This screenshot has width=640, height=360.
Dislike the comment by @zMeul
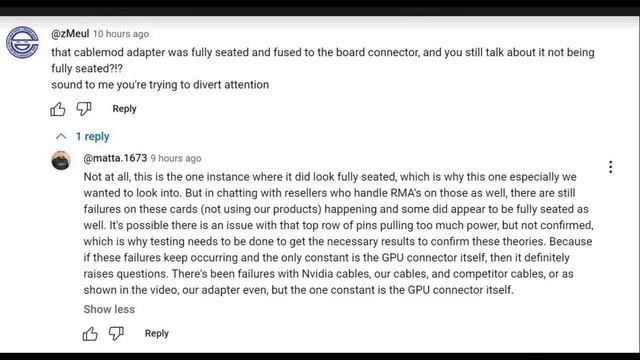[x=84, y=109]
